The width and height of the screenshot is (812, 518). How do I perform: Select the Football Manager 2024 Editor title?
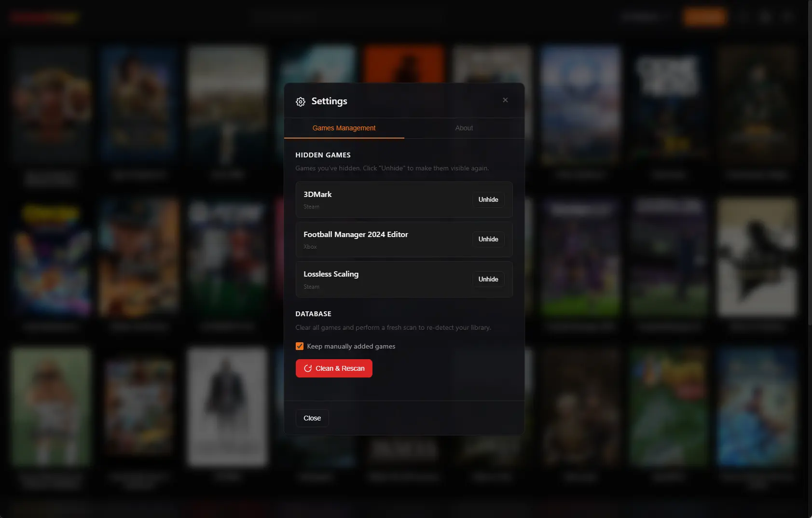point(356,234)
